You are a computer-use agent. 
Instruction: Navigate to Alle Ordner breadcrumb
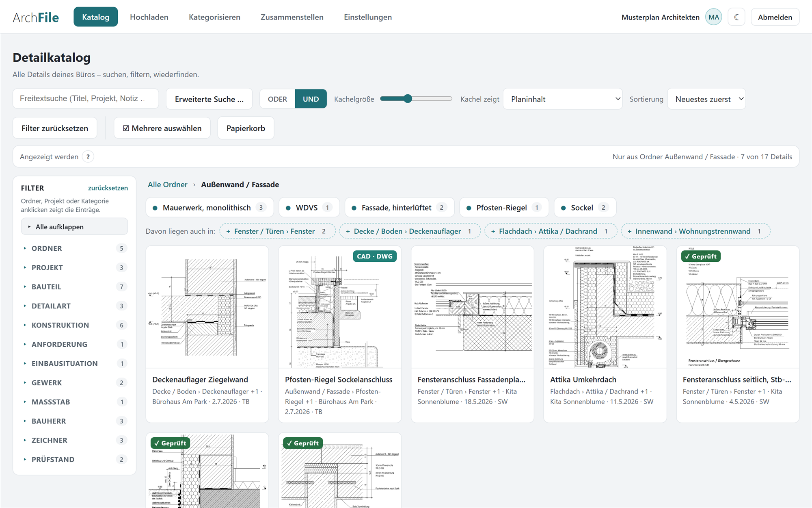tap(168, 185)
